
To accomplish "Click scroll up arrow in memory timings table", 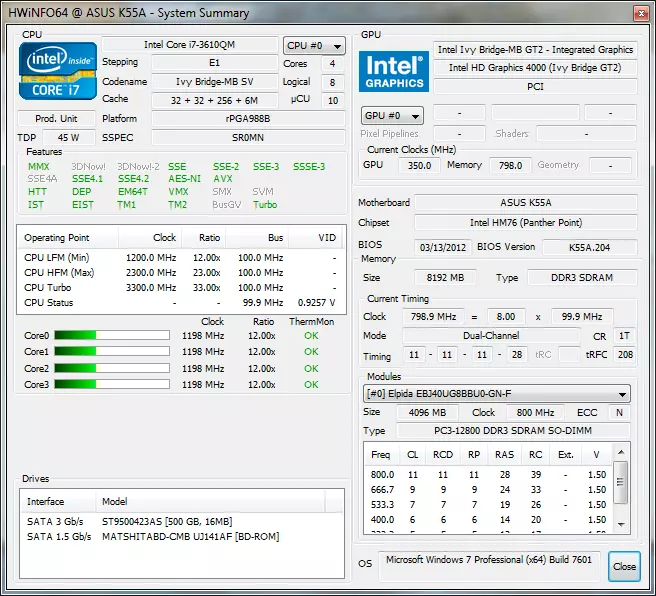I will 621,452.
